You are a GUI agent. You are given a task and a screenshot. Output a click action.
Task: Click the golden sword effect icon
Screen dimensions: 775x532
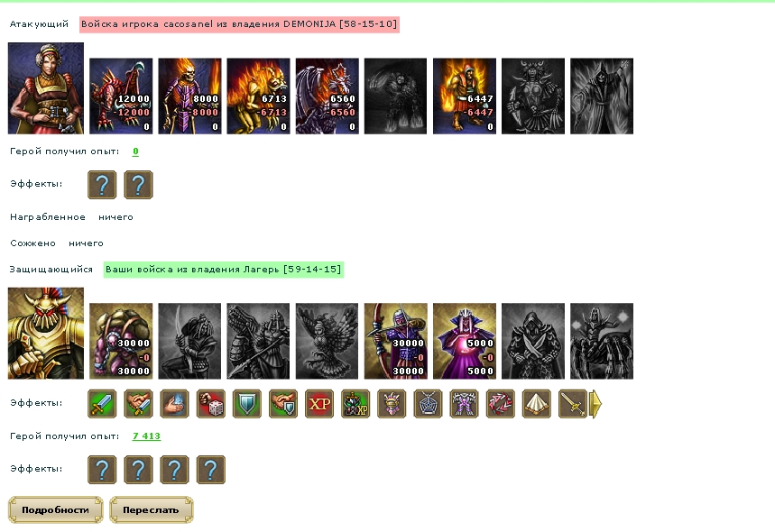(x=572, y=404)
